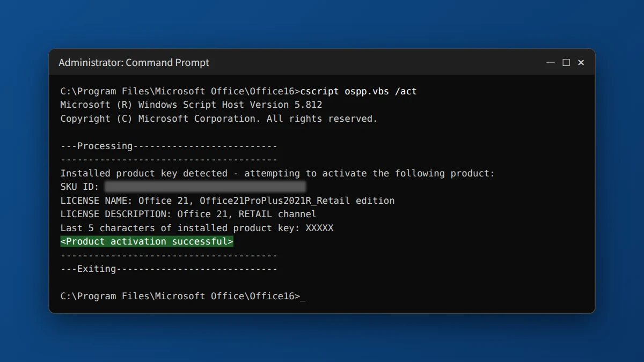Click the 'cscript ospp.vbs /act' command text
This screenshot has width=644, height=362.
click(x=358, y=91)
